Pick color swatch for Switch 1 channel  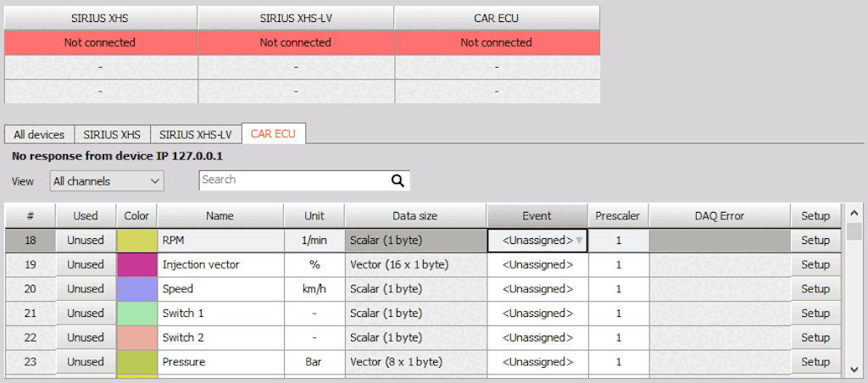136,314
